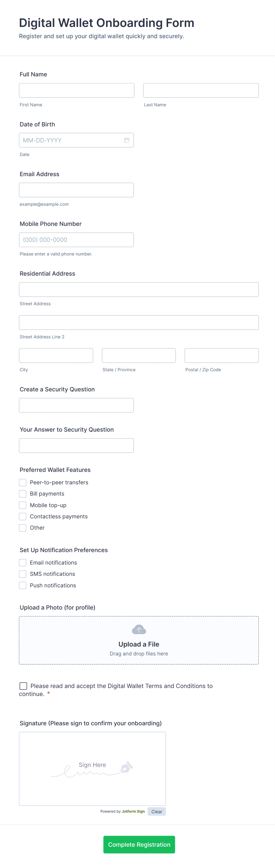Screen dimensions: 275x868
Task: Accept the Terms and Conditions checkbox
Action: pyautogui.click(x=23, y=686)
